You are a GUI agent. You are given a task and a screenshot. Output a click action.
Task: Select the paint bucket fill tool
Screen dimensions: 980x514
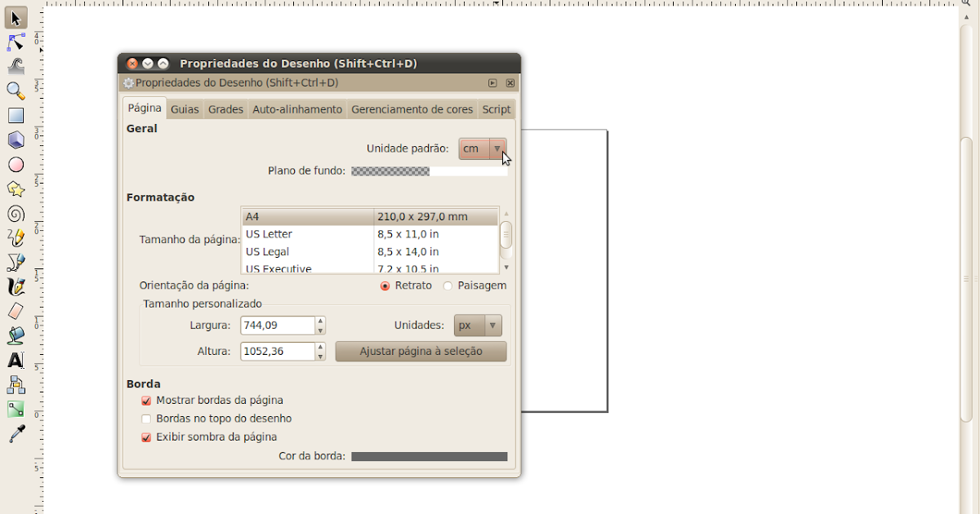(16, 336)
